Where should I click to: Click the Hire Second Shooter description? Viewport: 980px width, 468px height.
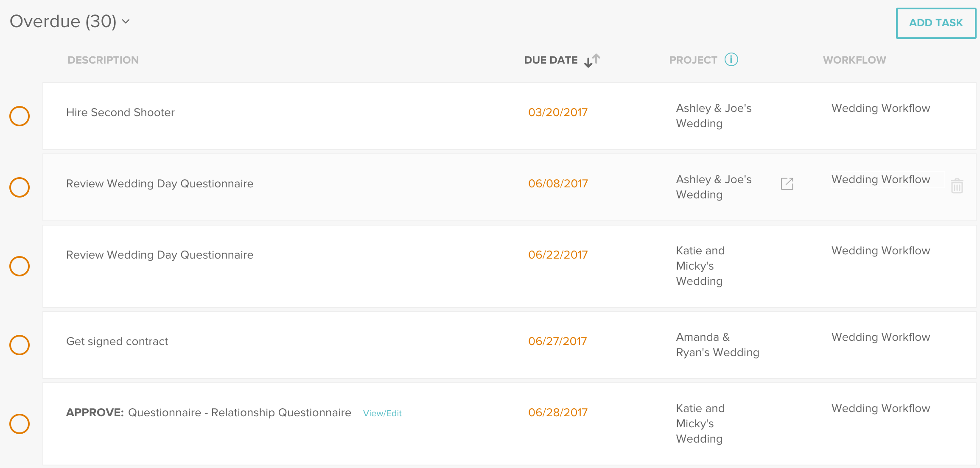click(x=120, y=112)
